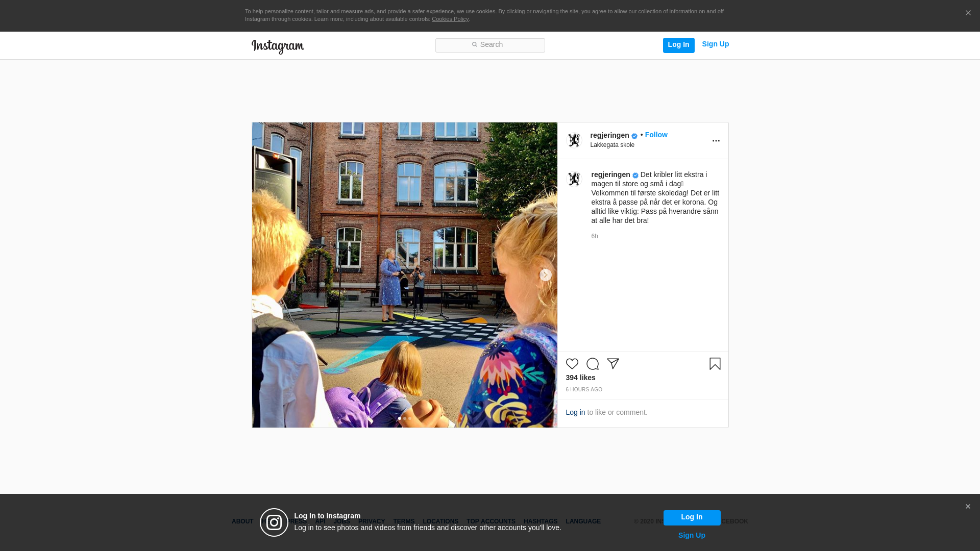Open the Cookies Policy link
The height and width of the screenshot is (551, 980).
[x=450, y=19]
